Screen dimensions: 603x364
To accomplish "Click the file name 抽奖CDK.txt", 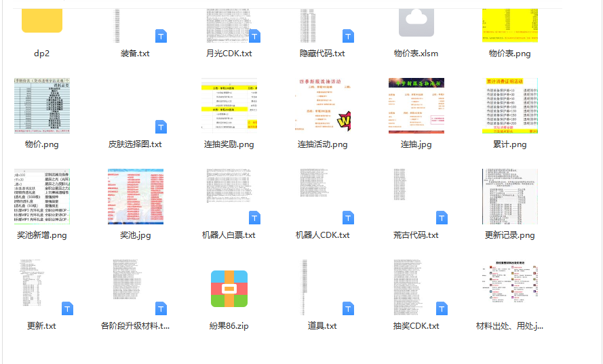I will click(416, 326).
